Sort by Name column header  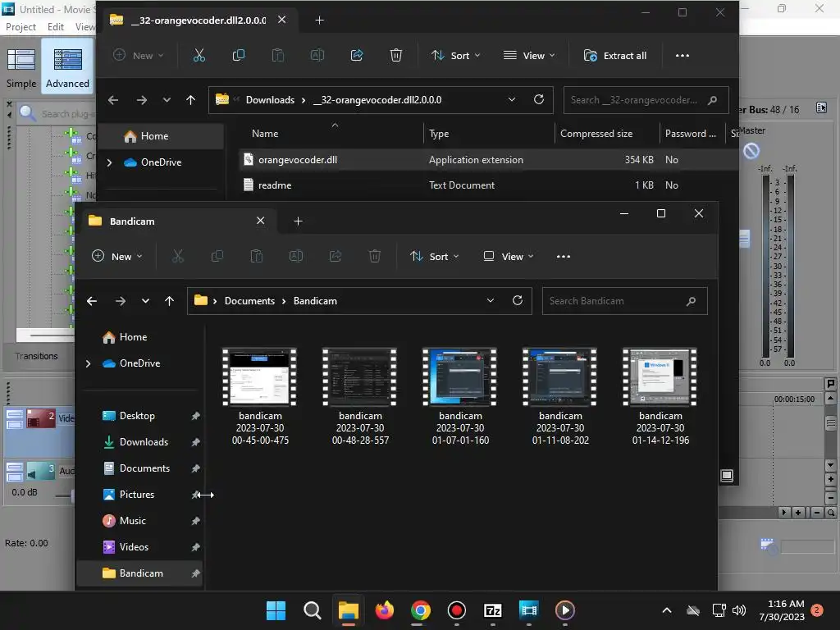[265, 134]
